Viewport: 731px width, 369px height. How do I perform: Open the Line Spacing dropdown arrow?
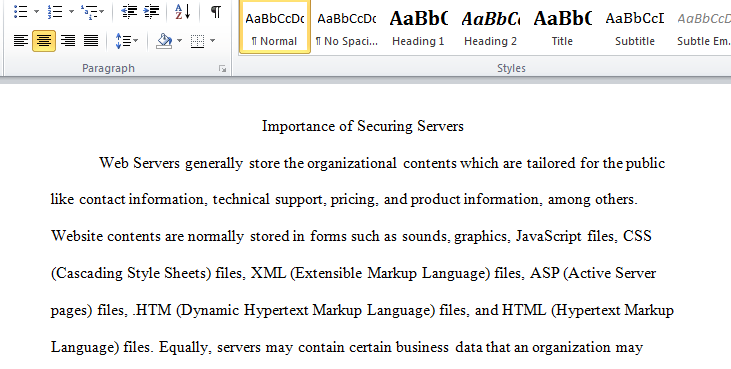[136, 41]
